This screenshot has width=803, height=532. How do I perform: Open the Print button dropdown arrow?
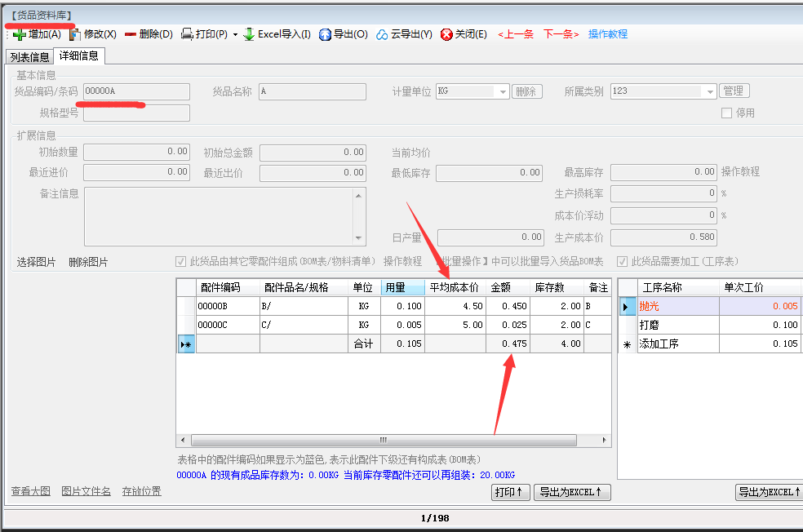click(235, 35)
